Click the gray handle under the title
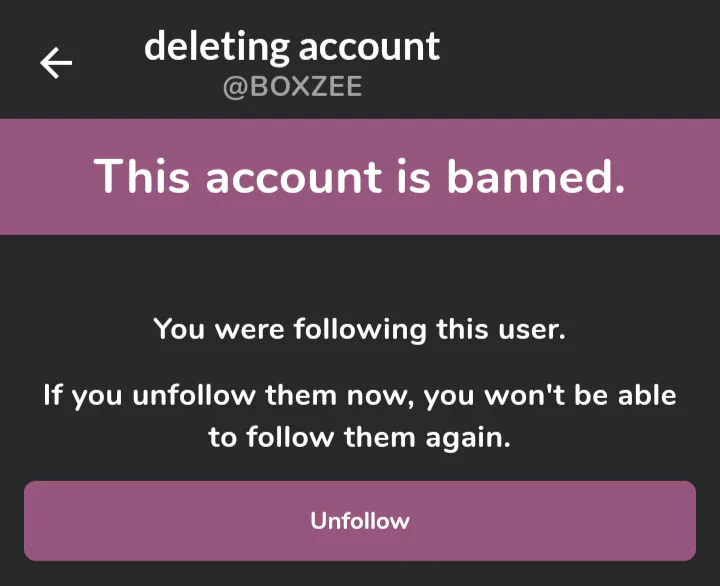Screen dimensions: 720x586 pyautogui.click(x=292, y=87)
